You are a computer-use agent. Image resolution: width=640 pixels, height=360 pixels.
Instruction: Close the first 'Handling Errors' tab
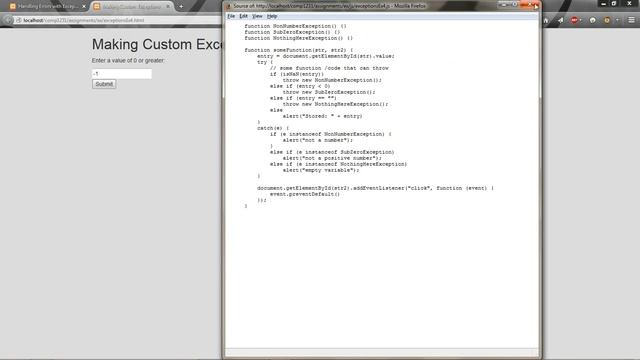[x=84, y=7]
